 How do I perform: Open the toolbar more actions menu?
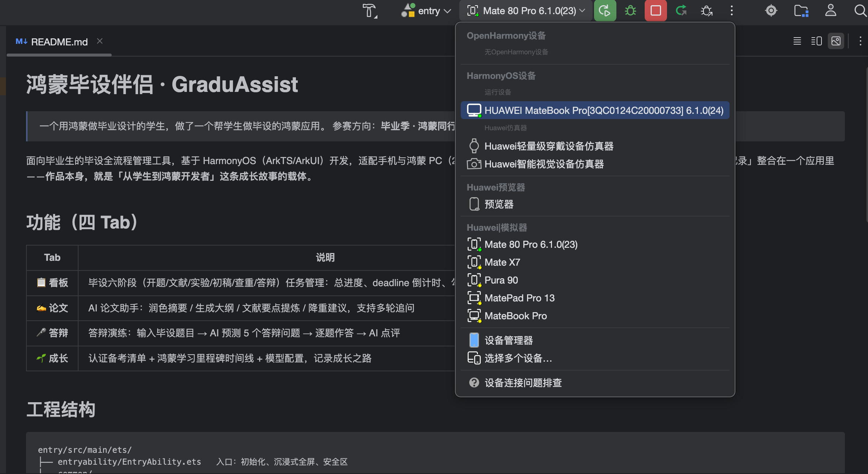tap(731, 11)
